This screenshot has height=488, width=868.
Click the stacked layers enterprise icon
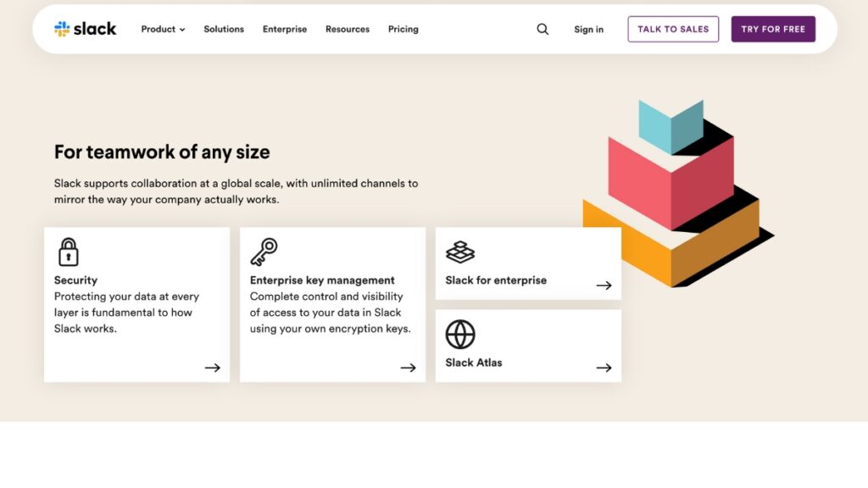(460, 252)
